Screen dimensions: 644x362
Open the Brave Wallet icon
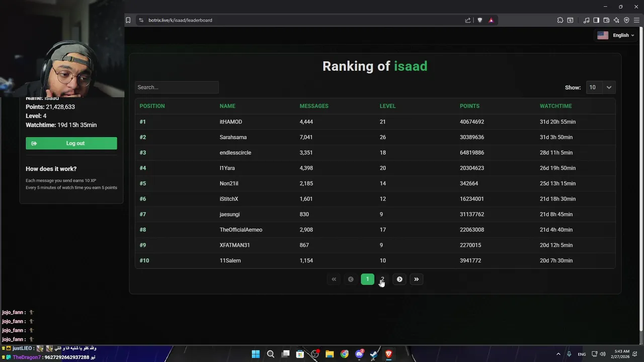[x=606, y=20]
